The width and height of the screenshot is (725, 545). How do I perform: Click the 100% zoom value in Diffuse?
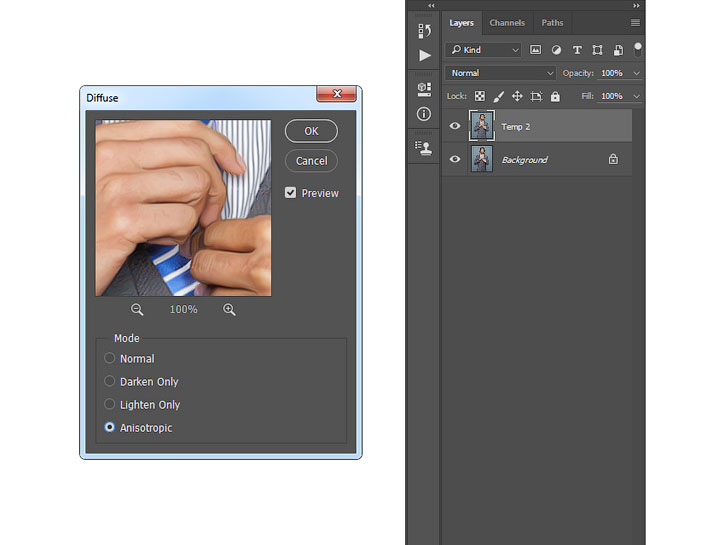pyautogui.click(x=183, y=309)
